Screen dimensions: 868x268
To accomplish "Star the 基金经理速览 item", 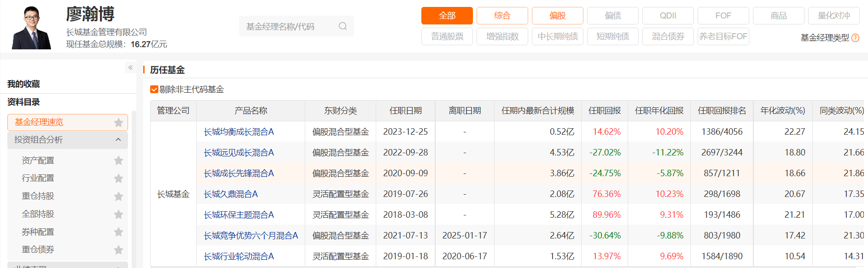I will pyautogui.click(x=118, y=122).
